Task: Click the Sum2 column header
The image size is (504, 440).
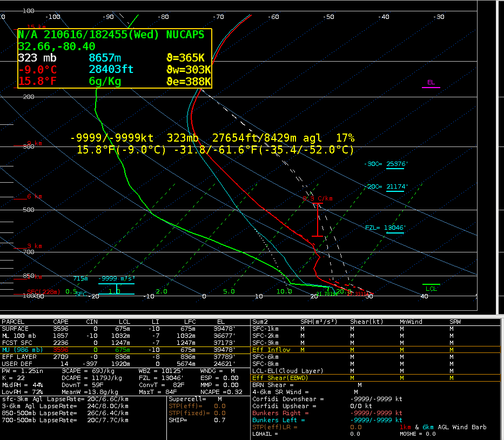Action: point(260,322)
